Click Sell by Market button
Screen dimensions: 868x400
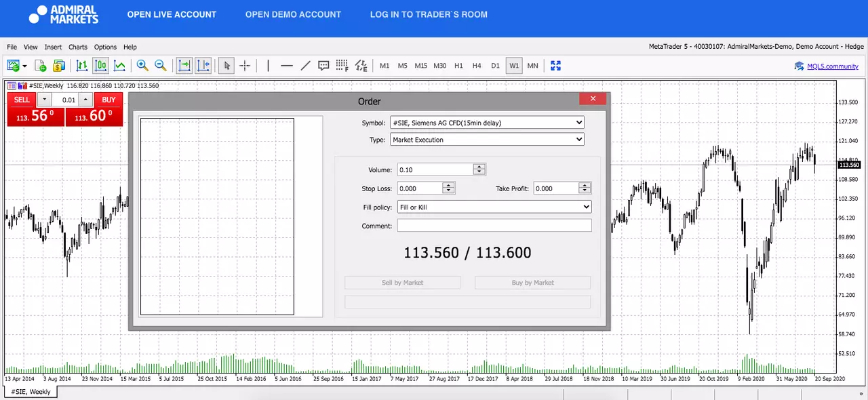[403, 283]
